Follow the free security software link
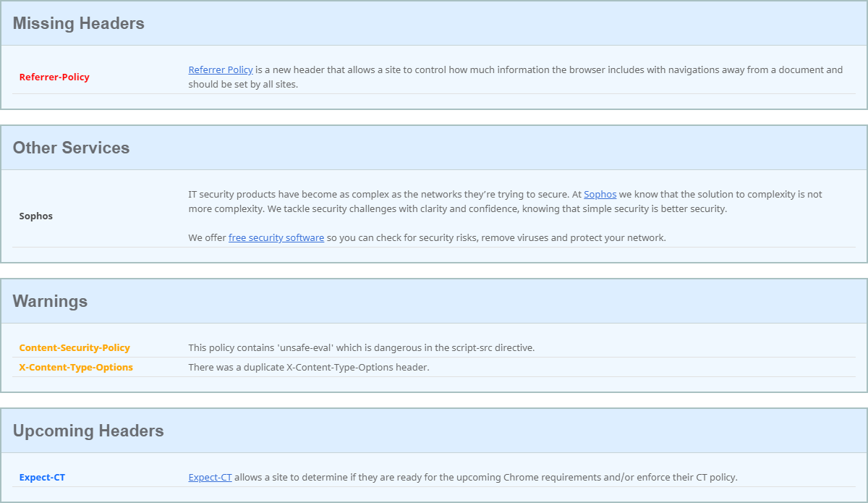This screenshot has width=868, height=503. (276, 237)
